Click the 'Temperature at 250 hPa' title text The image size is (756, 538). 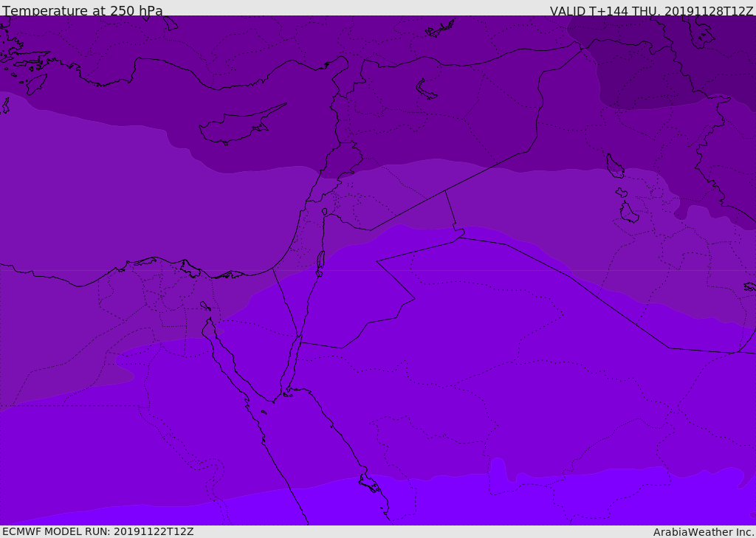click(x=83, y=10)
